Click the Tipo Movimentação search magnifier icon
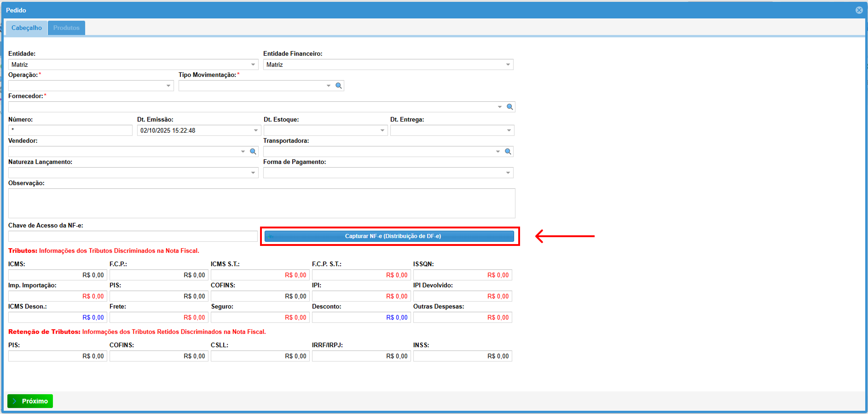Screen dimensions: 868x414 click(x=339, y=86)
